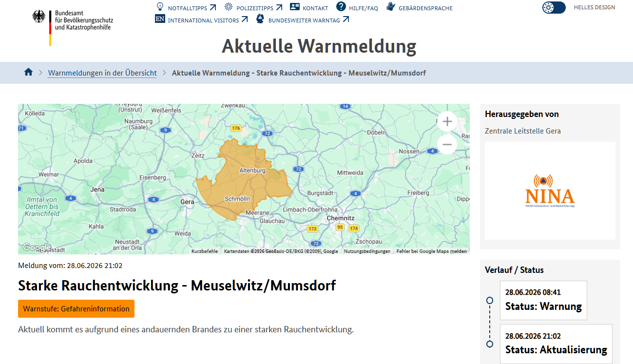Screen dimensions: 633x364
Task: Click the Aktuelle Warnmeldung page title
Action: pyautogui.click(x=319, y=46)
